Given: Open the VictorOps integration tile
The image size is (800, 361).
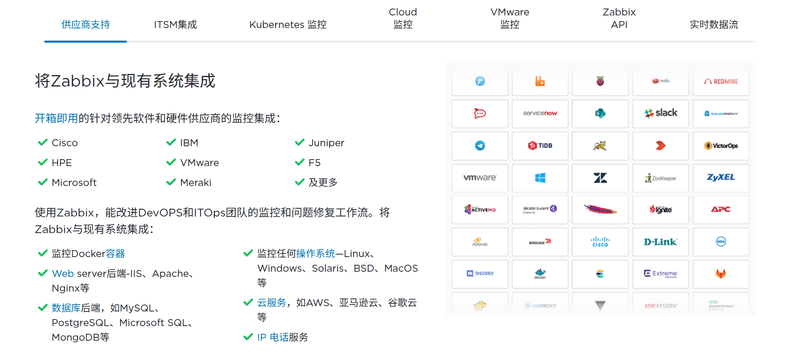Looking at the screenshot, I should [720, 146].
